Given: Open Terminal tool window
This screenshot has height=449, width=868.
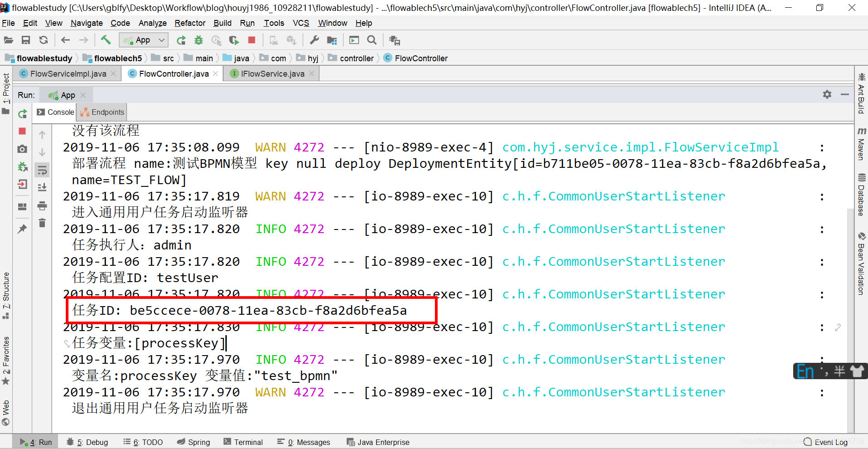Looking at the screenshot, I should (x=243, y=442).
